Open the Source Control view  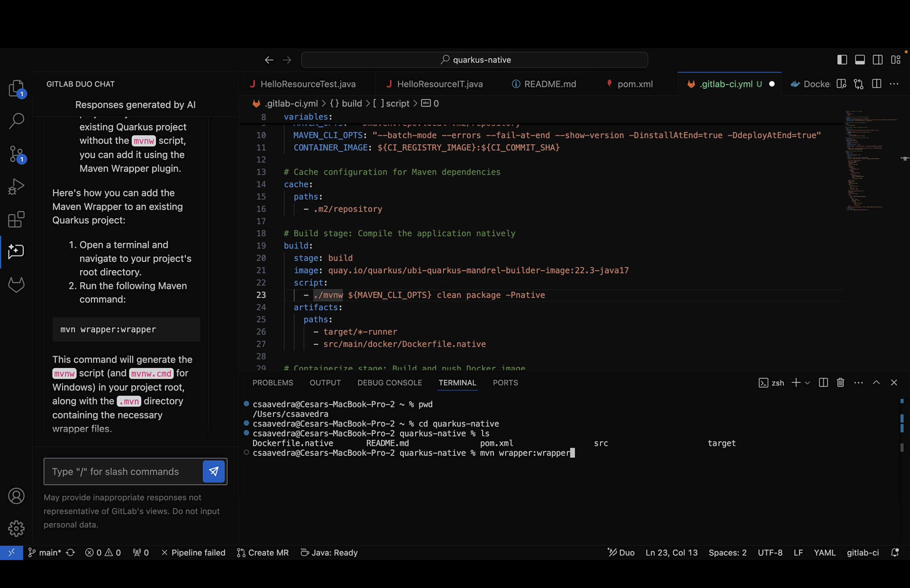tap(16, 154)
